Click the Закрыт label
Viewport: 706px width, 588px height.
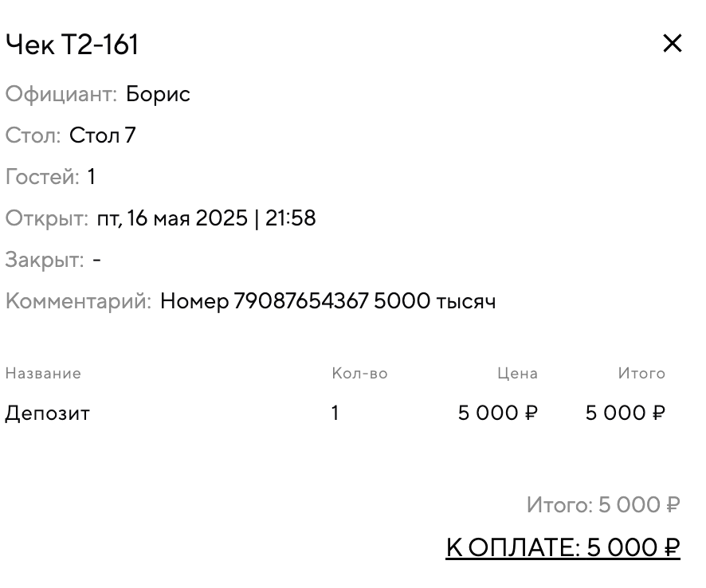pos(44,260)
